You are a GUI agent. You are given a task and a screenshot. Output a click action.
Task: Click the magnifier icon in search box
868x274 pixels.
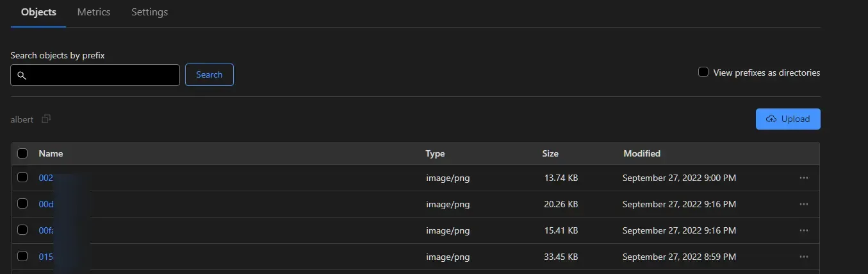click(x=21, y=76)
